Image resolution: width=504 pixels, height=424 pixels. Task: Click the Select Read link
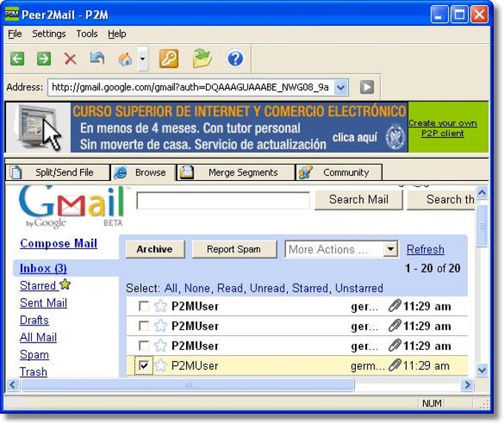click(231, 288)
